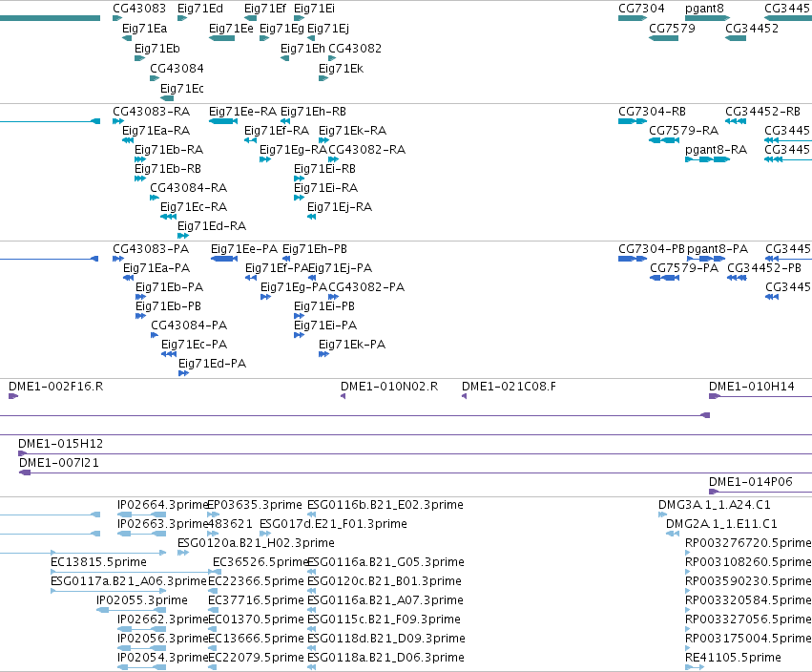
Task: Click EST RE41105.5prime
Action: (733, 658)
